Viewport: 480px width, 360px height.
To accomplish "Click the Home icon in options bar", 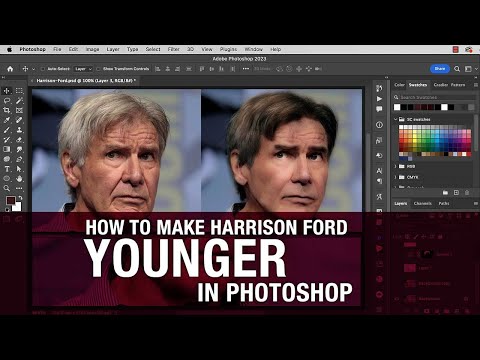I will coord(10,69).
